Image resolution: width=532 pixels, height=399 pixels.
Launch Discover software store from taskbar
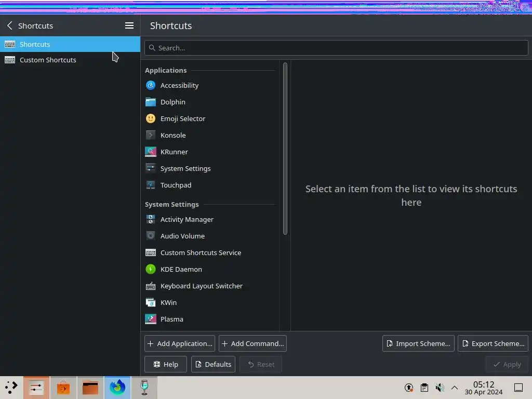[63, 387]
